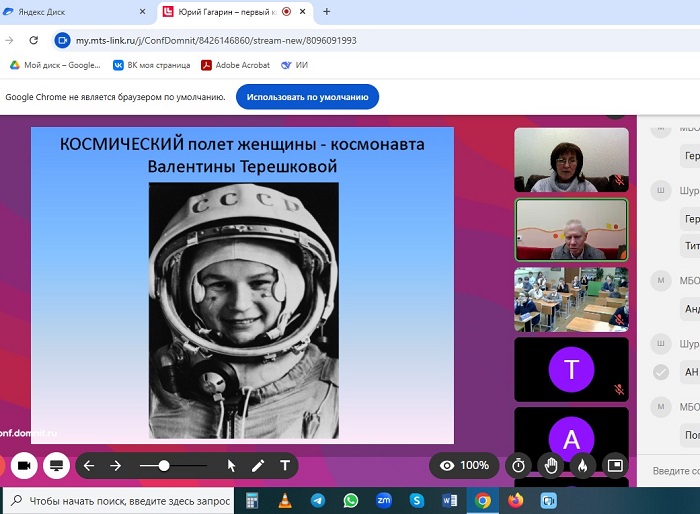Select the pencil drawing tool
The image size is (700, 514).
coord(258,465)
